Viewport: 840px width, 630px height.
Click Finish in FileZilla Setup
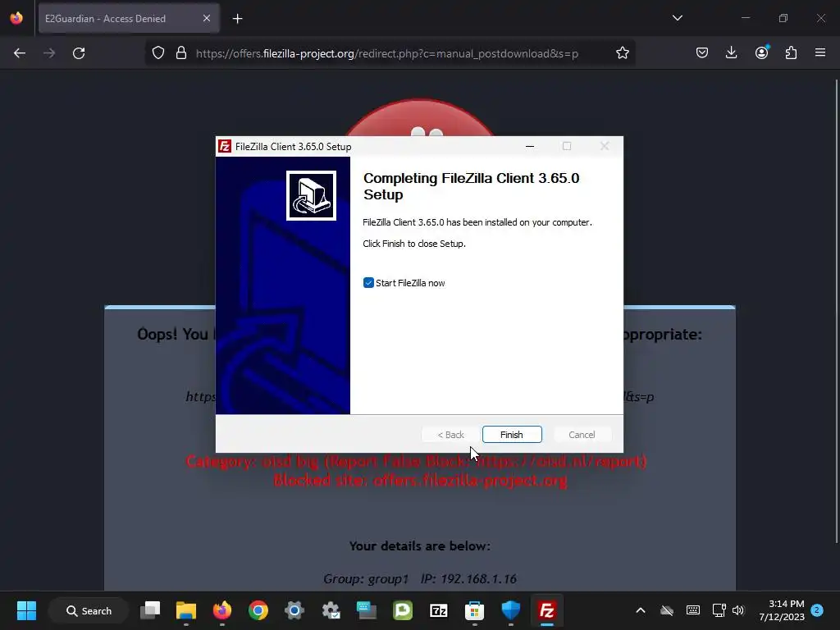[512, 435]
